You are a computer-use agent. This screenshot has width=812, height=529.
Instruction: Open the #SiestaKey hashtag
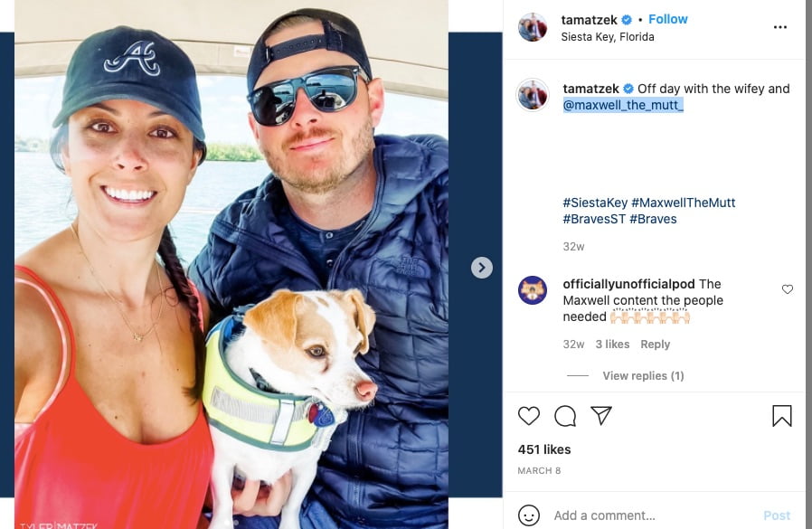[x=595, y=203]
